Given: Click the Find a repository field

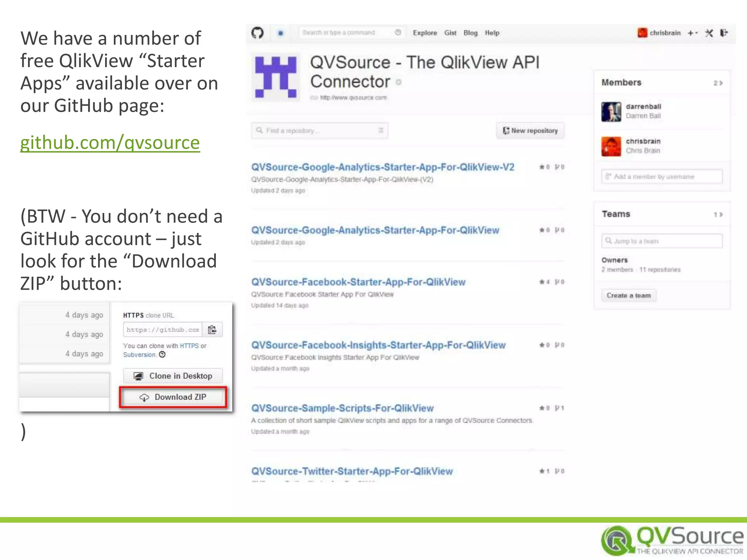Looking at the screenshot, I should point(320,131).
